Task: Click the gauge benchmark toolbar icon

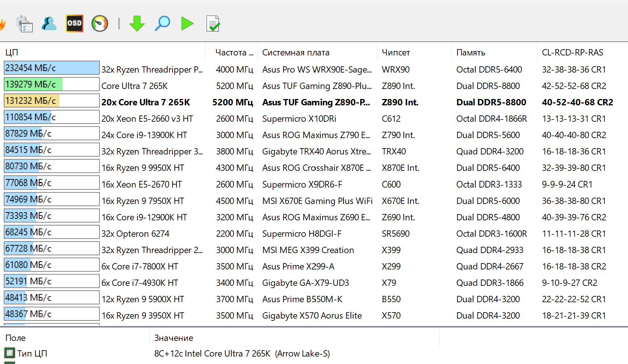Action: point(100,23)
